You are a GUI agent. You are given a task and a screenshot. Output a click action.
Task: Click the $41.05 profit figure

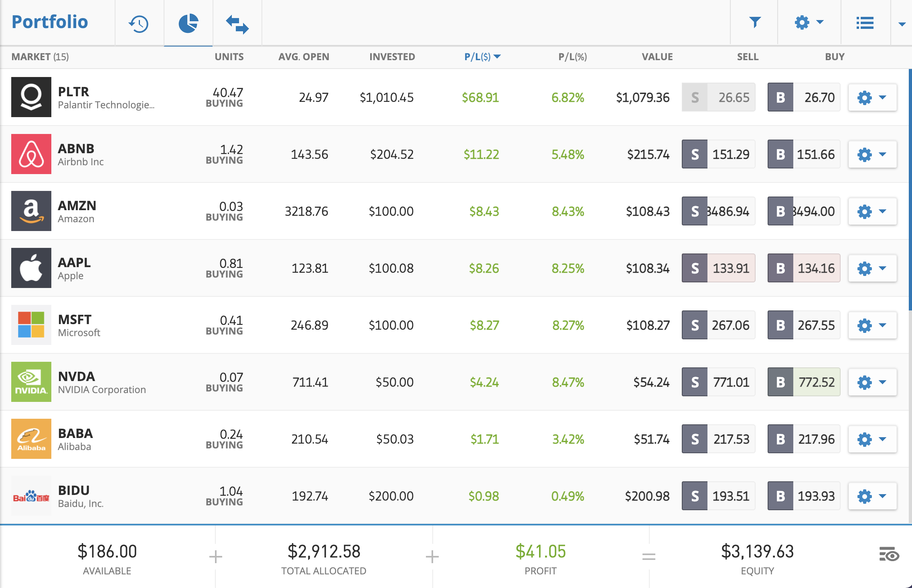[541, 552]
